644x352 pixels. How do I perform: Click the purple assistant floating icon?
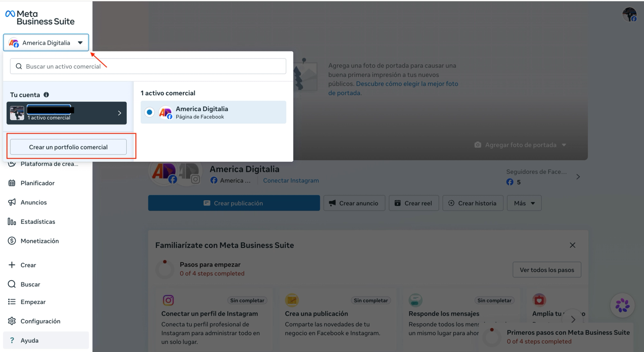[x=623, y=306]
